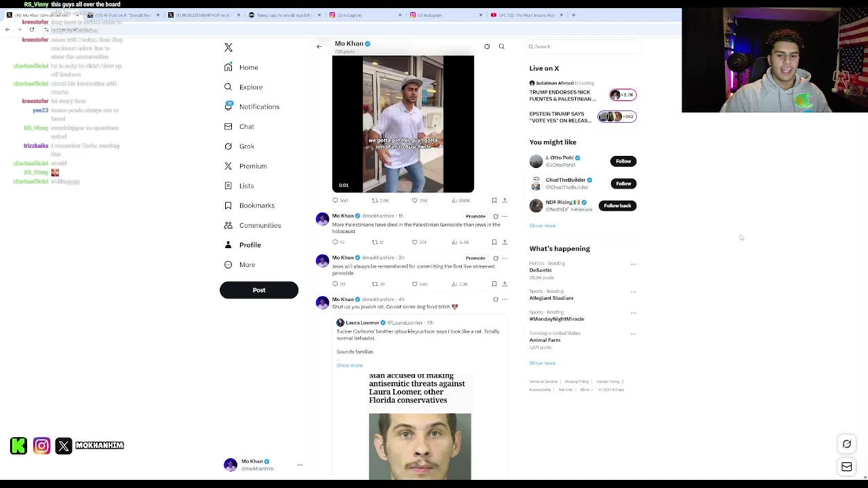Image resolution: width=868 pixels, height=488 pixels.
Task: Follow ChudTheBuilder
Action: click(x=623, y=184)
